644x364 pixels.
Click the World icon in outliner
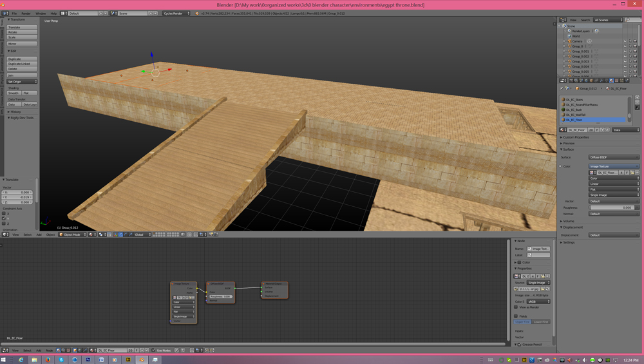570,36
